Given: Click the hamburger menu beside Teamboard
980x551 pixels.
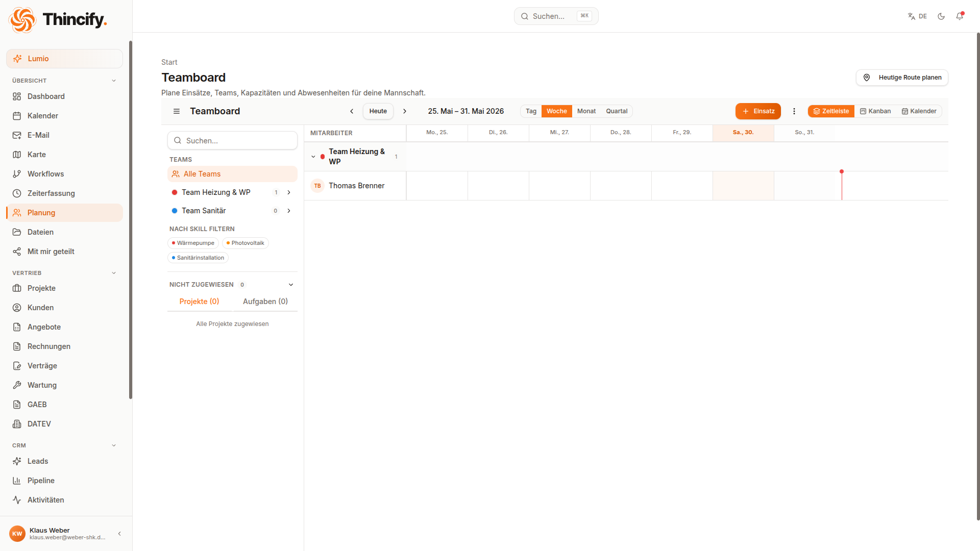Looking at the screenshot, I should tap(177, 111).
